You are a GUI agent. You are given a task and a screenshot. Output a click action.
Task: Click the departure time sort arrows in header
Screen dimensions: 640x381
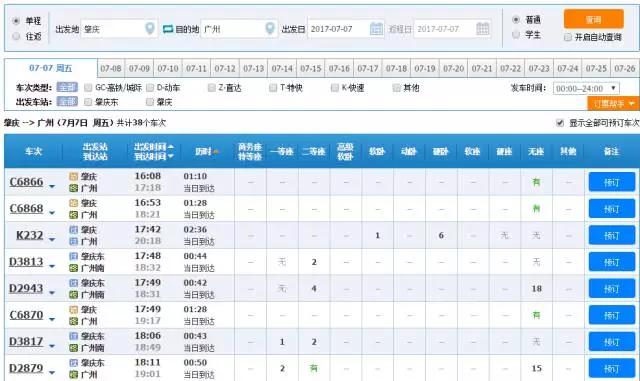click(x=171, y=152)
